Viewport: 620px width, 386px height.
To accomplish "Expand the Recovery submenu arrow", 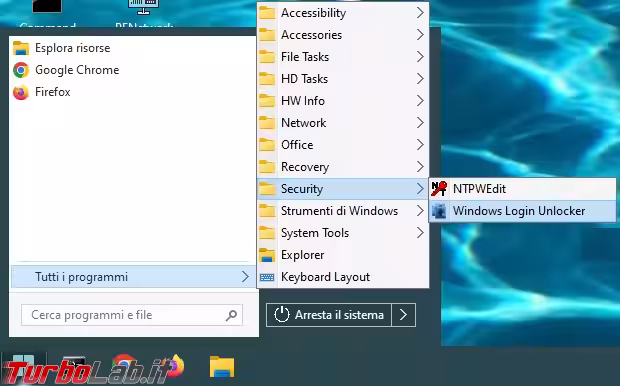I will [420, 167].
